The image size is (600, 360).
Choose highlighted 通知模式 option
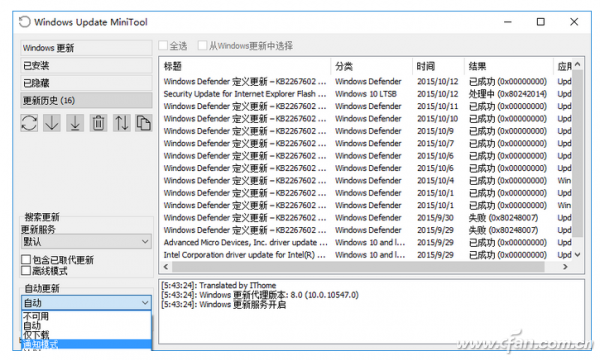click(86, 344)
